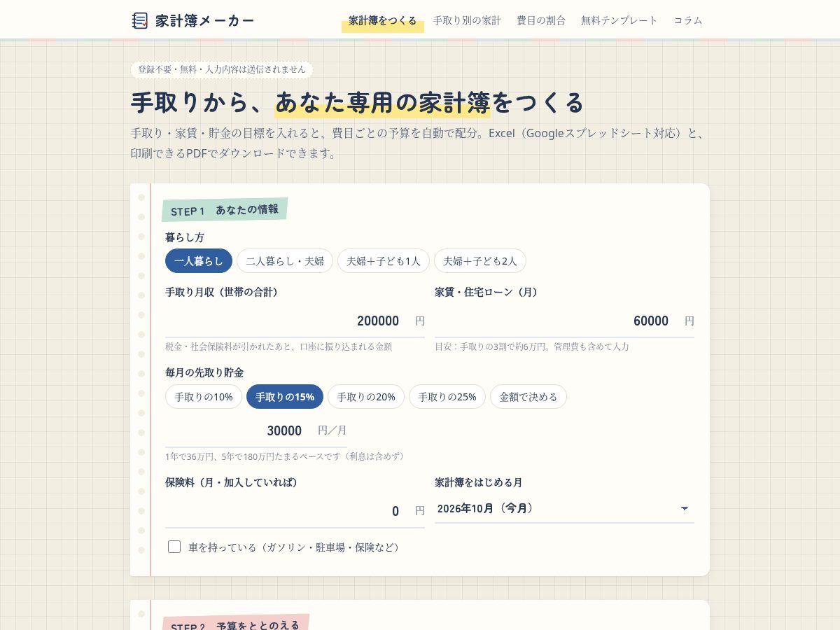Open the コラム nav link
Screen dimensions: 840x630
(x=688, y=20)
